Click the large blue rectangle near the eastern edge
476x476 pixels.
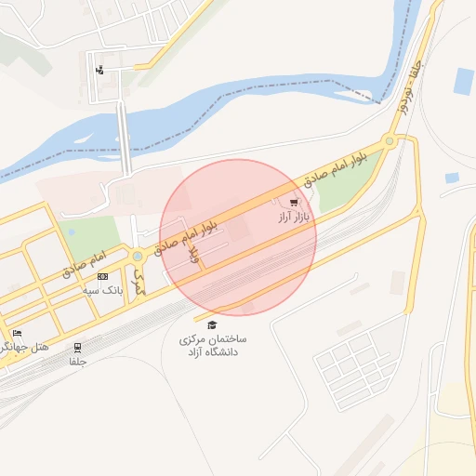pyautogui.click(x=464, y=82)
